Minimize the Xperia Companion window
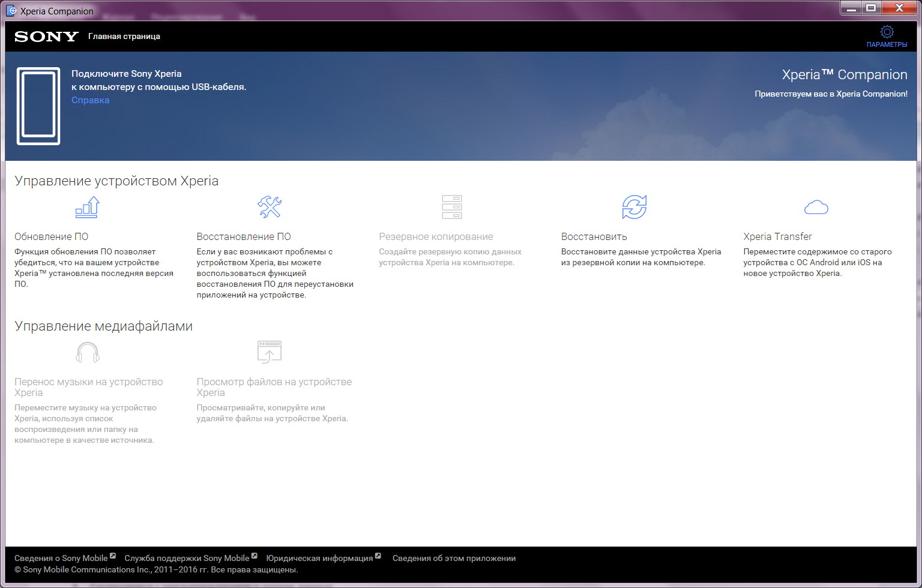 click(x=851, y=8)
